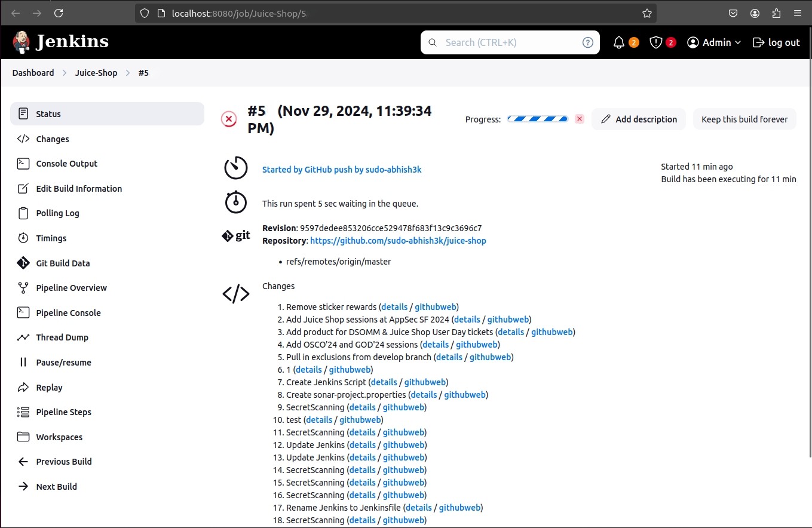
Task: Click the Console Output terminal icon
Action: pos(23,163)
